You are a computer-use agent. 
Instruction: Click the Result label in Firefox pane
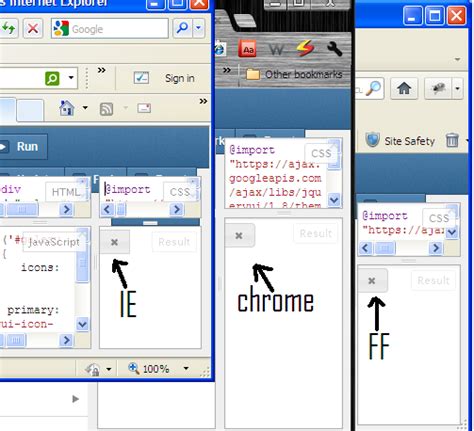[433, 280]
